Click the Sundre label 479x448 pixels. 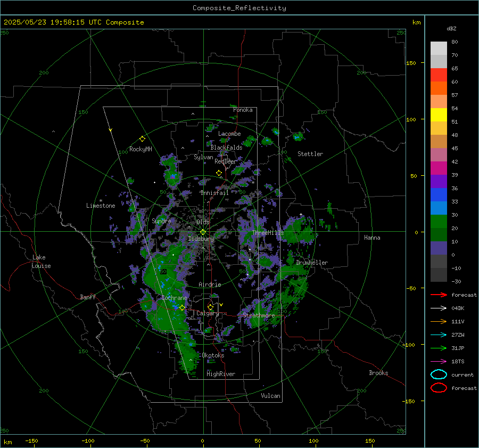pos(161,221)
